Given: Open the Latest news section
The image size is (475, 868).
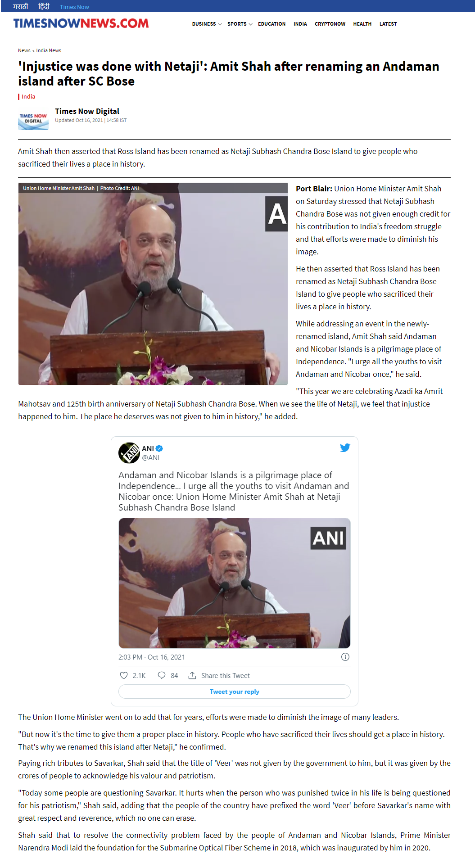Looking at the screenshot, I should (388, 24).
